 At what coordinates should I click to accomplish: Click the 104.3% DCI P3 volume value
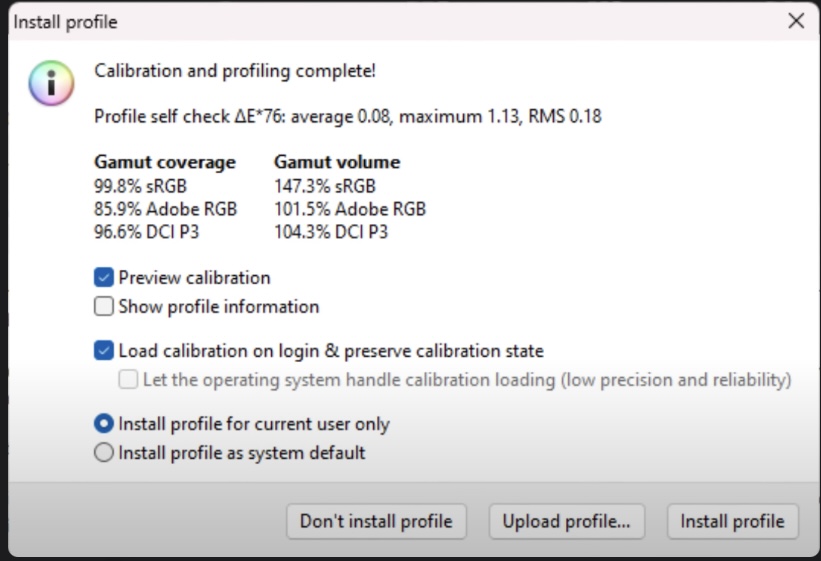[330, 232]
